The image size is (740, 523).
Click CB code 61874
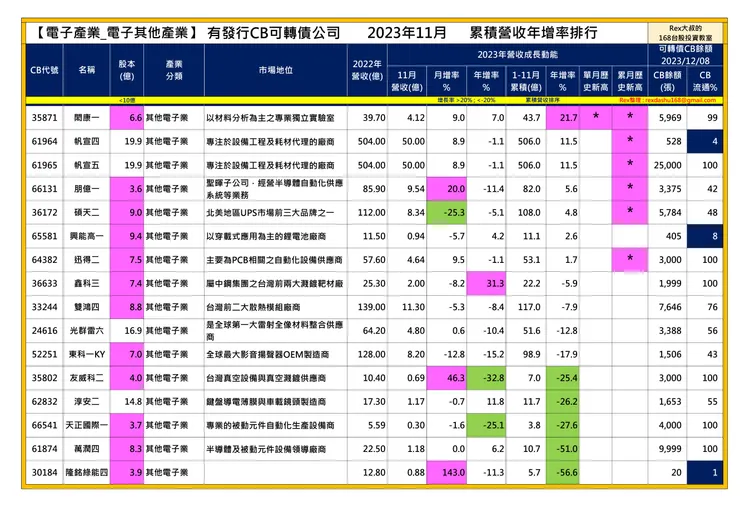pos(44,448)
